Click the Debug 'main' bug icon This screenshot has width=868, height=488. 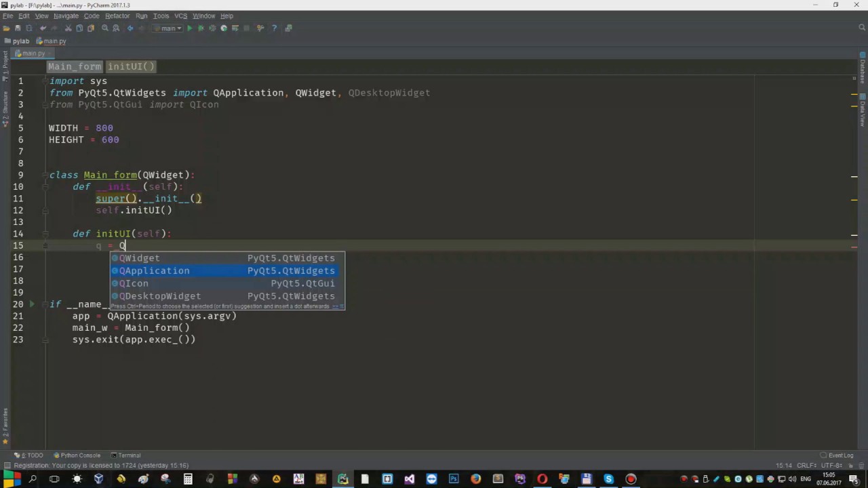201,28
